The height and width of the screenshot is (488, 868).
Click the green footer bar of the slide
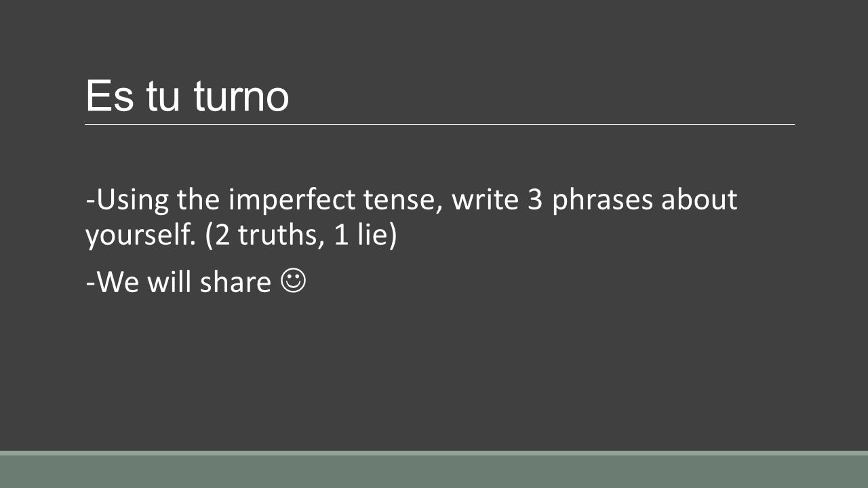[434, 472]
